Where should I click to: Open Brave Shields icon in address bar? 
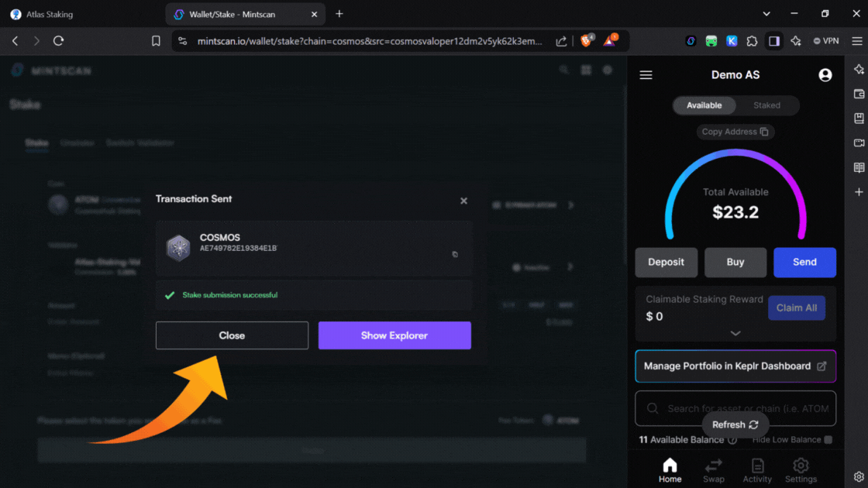(x=587, y=41)
